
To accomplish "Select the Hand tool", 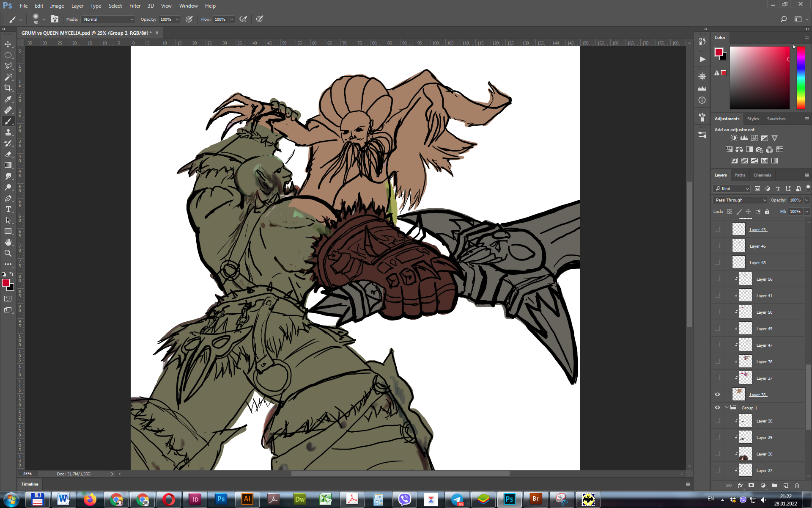I will (x=8, y=242).
